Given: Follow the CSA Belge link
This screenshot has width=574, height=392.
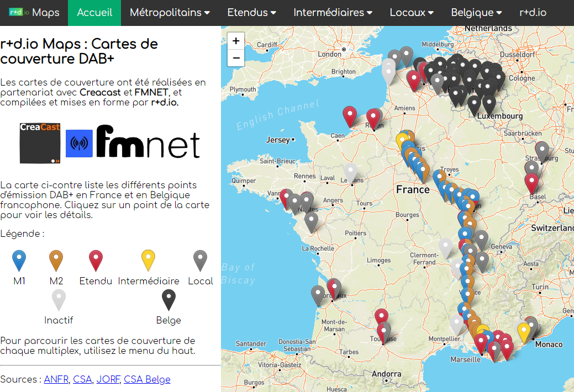Looking at the screenshot, I should point(147,379).
